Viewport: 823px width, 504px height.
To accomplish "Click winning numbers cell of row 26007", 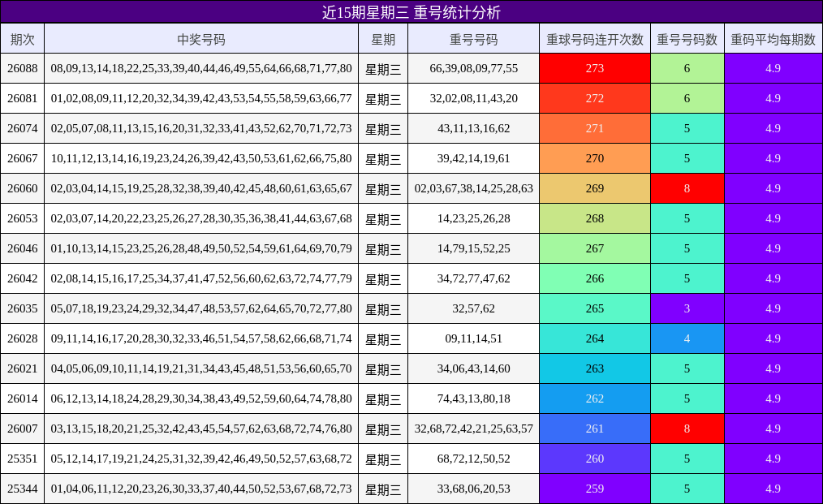I will [201, 429].
